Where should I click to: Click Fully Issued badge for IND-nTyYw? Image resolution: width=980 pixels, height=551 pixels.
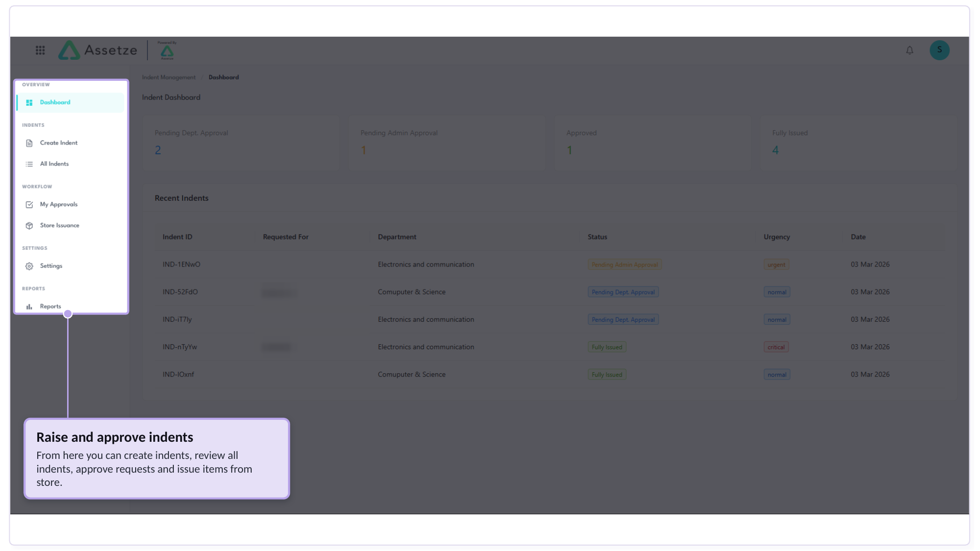(607, 347)
